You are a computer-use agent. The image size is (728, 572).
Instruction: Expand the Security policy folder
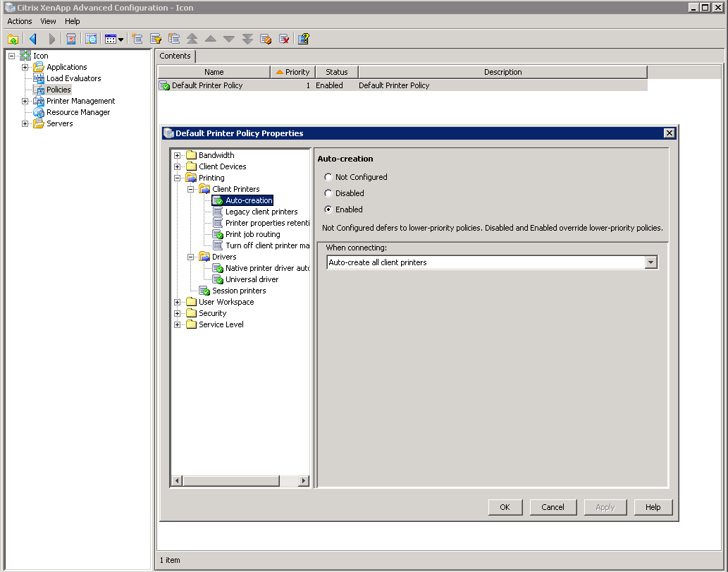pyautogui.click(x=178, y=314)
